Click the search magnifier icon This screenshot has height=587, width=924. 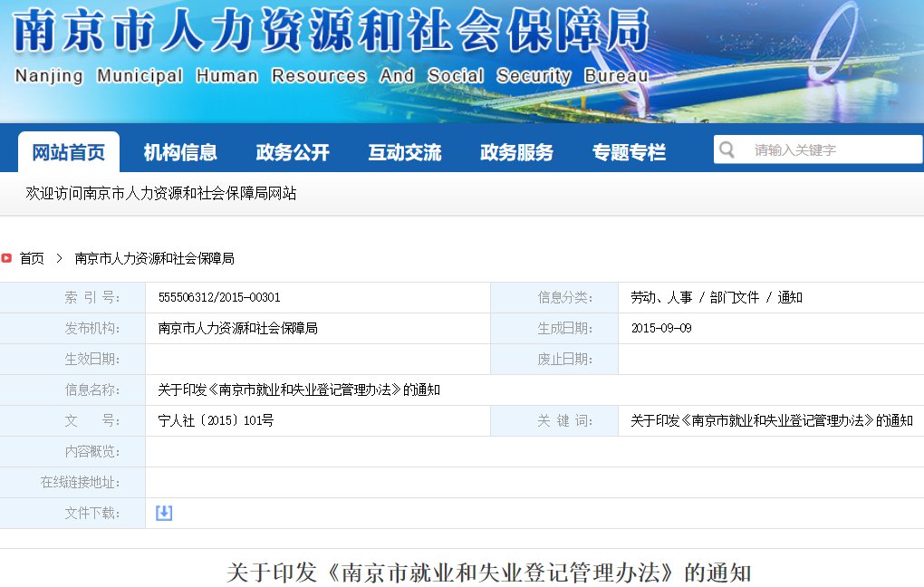[x=727, y=149]
